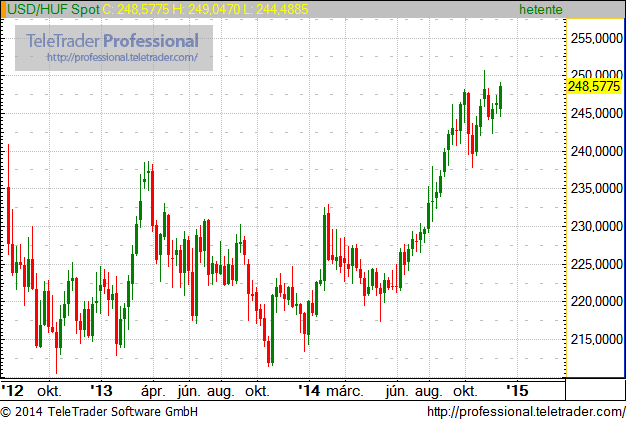
Task: Click the 230,0000 price axis label
Action: [596, 226]
